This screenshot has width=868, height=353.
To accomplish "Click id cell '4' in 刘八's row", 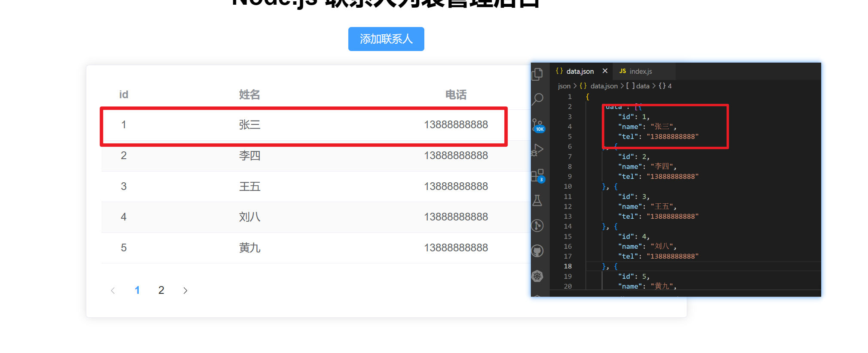I will (124, 217).
